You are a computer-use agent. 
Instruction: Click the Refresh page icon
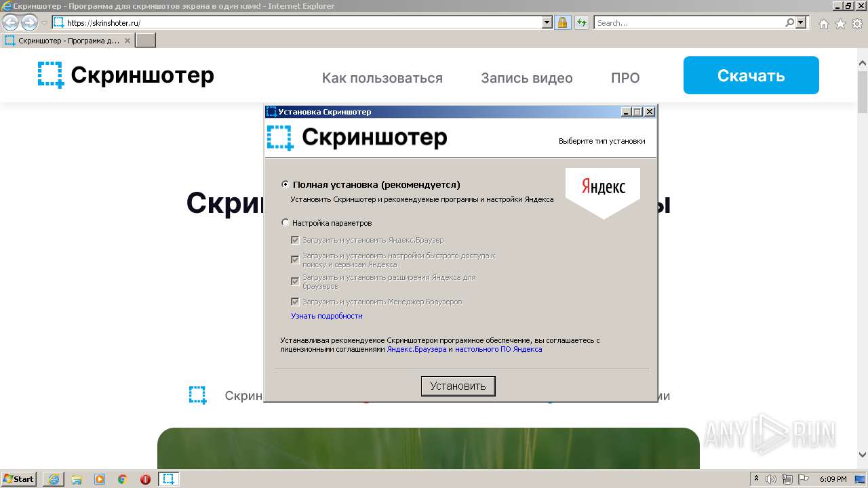(581, 22)
